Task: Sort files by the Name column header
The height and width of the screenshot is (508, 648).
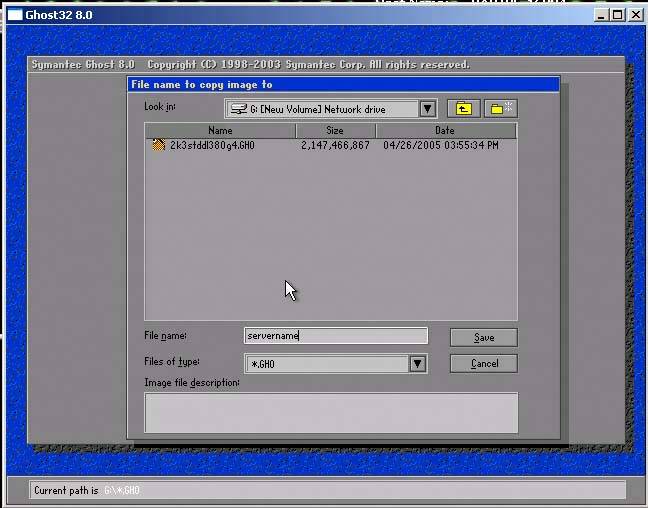Action: click(220, 131)
